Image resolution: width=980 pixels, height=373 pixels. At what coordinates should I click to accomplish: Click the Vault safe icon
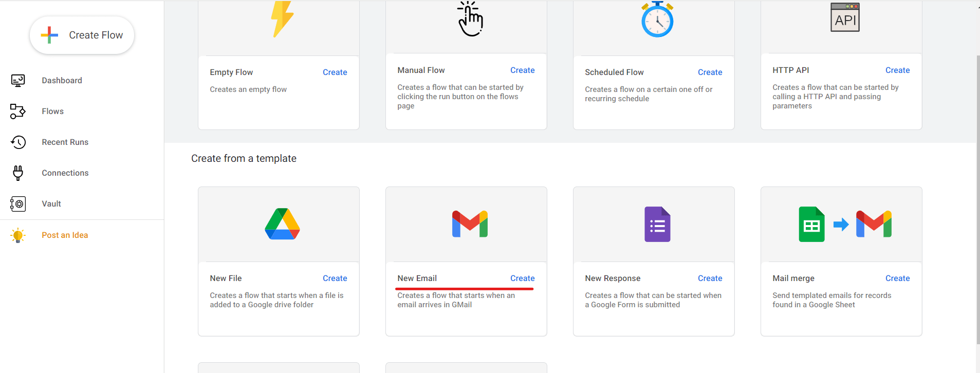pos(18,204)
